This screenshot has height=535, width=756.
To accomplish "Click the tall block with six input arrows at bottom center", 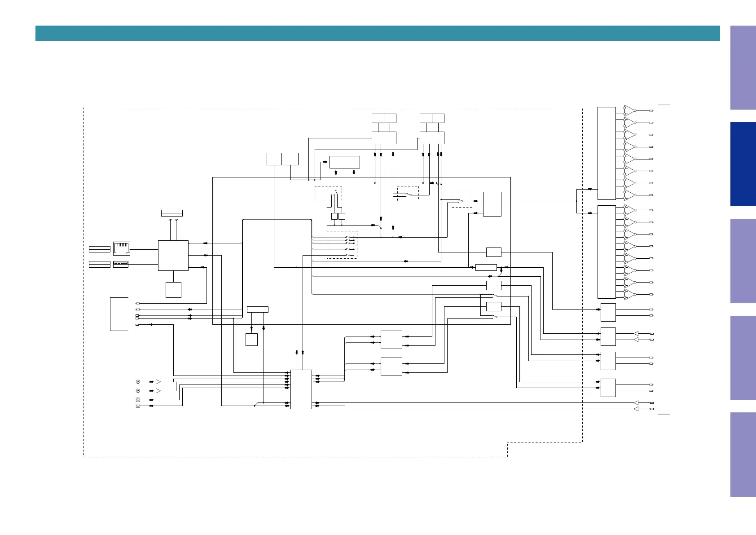I will pos(301,389).
